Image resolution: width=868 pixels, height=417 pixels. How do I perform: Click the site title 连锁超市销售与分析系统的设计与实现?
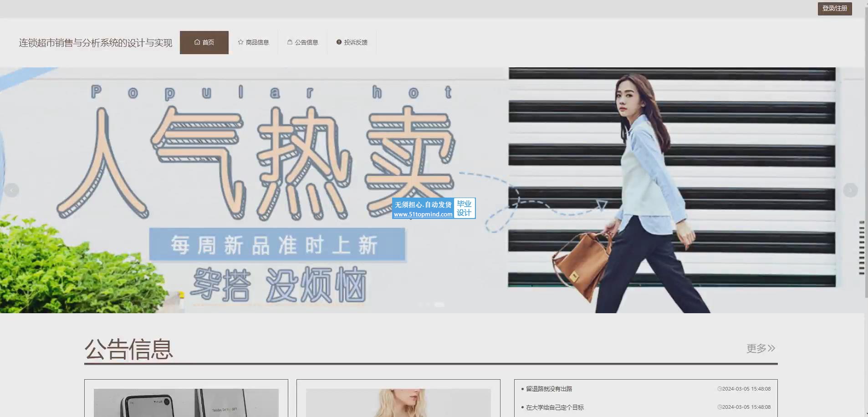pyautogui.click(x=96, y=43)
